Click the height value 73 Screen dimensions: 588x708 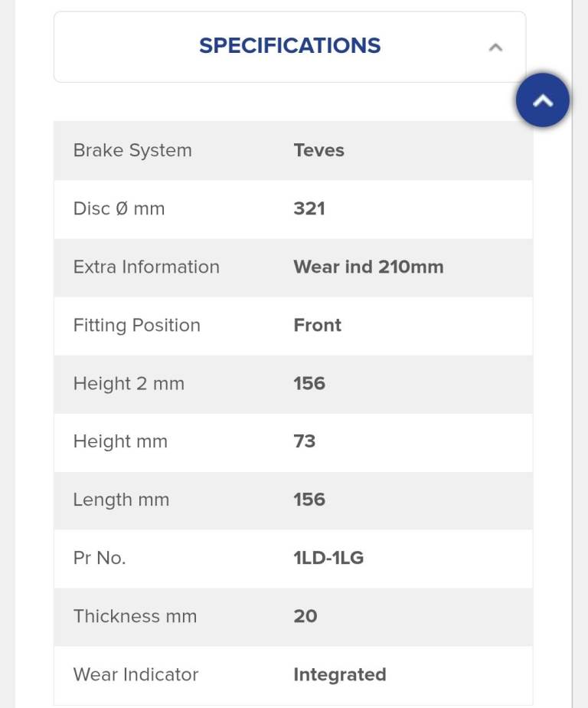click(x=305, y=441)
